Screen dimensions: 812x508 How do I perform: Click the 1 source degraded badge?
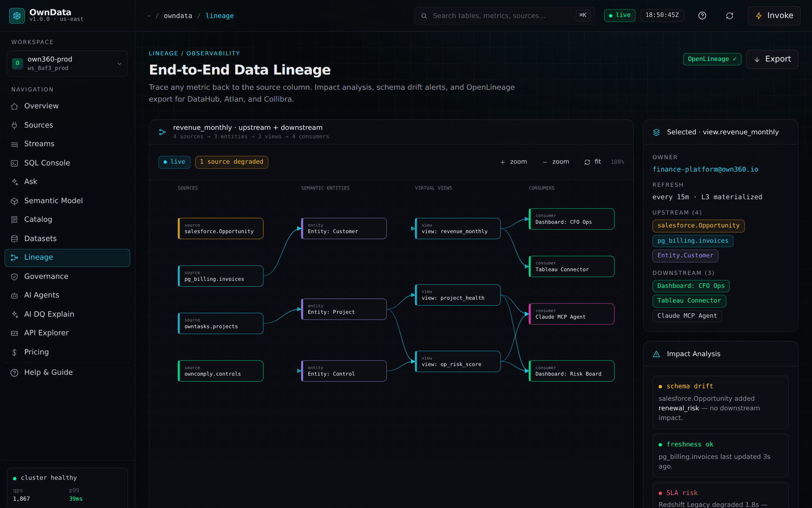click(231, 162)
